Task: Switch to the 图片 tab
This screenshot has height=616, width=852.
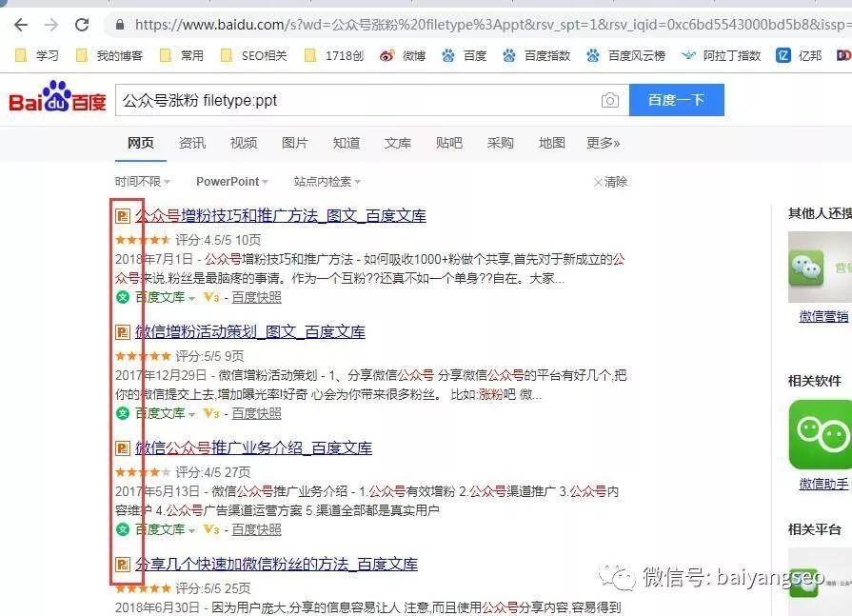Action: (295, 144)
